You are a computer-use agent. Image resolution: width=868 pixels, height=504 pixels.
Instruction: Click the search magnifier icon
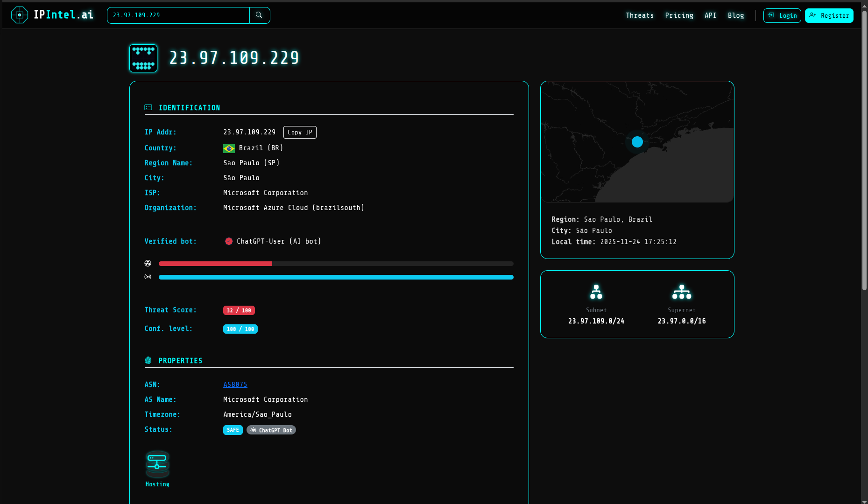[x=260, y=15]
